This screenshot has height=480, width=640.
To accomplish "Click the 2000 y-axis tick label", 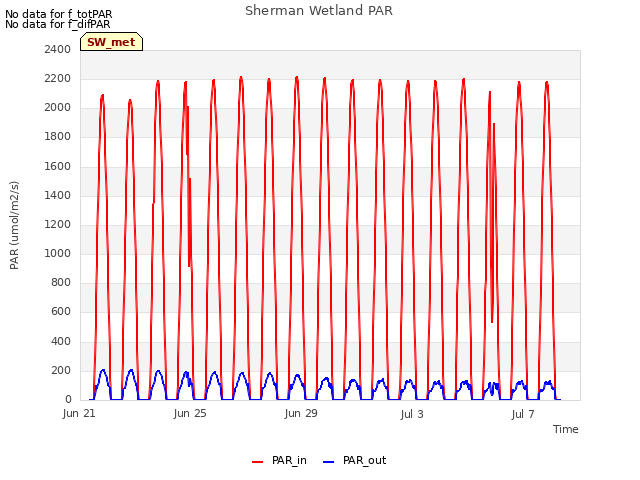I will coord(58,108).
